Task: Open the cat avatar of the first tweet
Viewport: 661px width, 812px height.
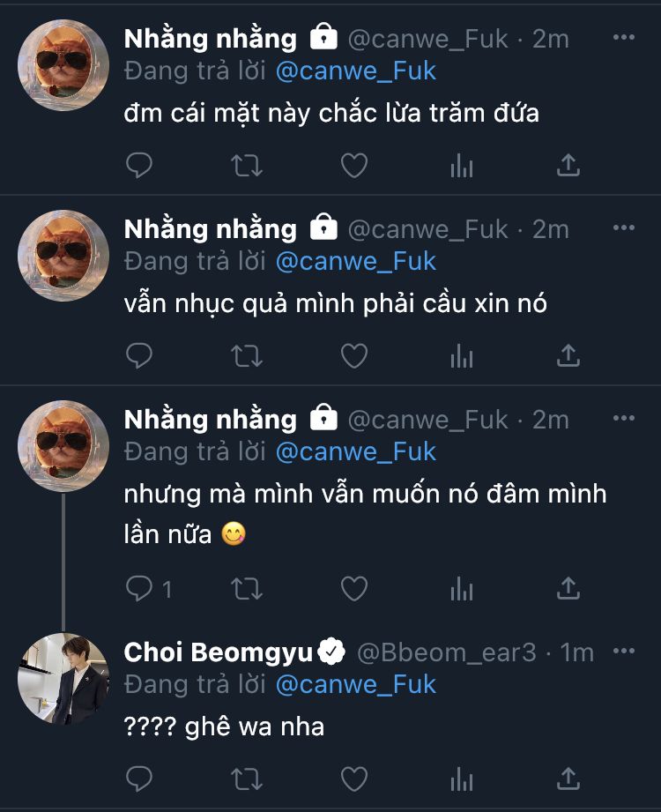Action: pos(63,63)
